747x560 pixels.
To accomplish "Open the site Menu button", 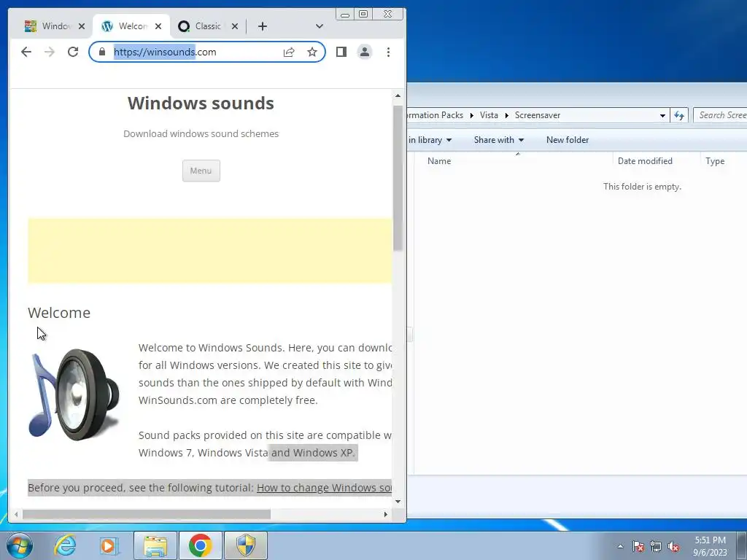I will coord(201,171).
